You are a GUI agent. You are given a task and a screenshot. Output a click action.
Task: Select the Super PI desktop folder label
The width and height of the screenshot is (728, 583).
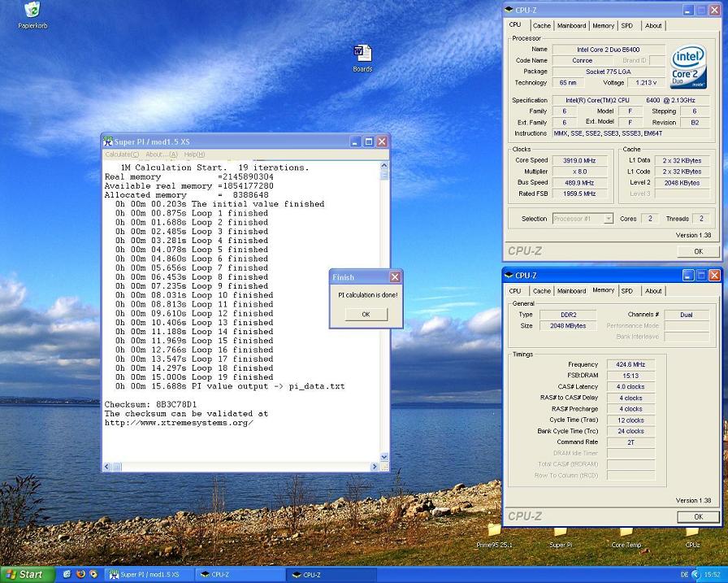561,545
